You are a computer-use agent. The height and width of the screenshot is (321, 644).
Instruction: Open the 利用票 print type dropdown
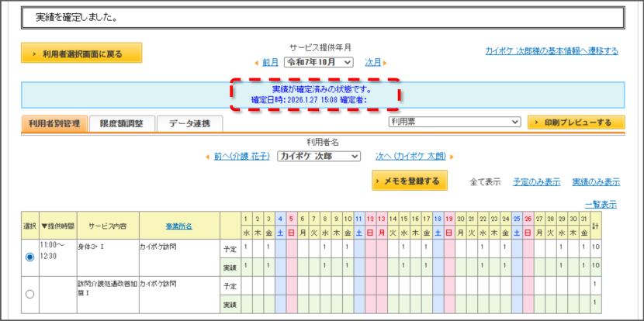pos(455,122)
